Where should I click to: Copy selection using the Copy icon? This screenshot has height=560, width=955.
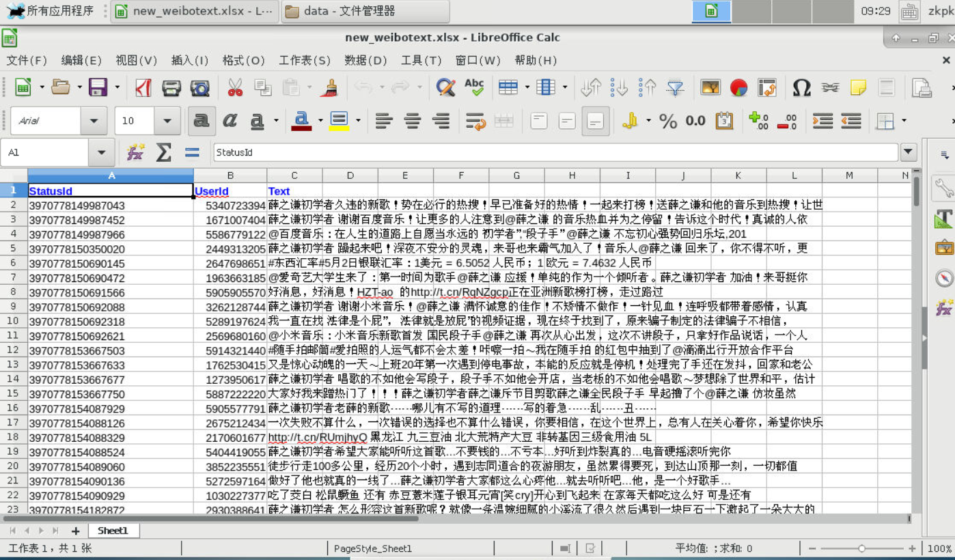click(x=263, y=87)
